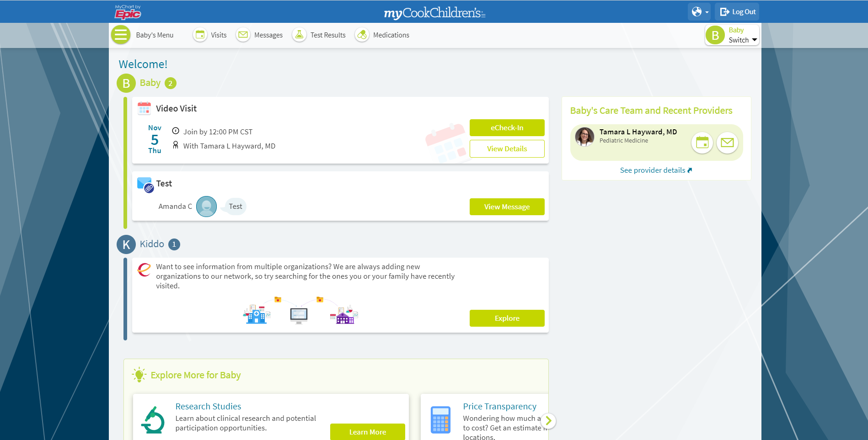Open Medications pill icon

[x=362, y=35]
